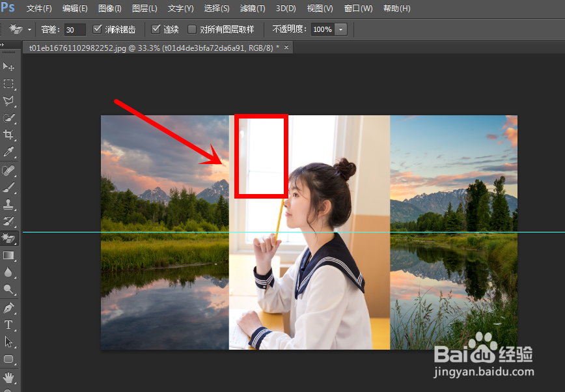Activate the Rectangular Marquee tool
Screen dimensions: 565x392
click(x=9, y=83)
